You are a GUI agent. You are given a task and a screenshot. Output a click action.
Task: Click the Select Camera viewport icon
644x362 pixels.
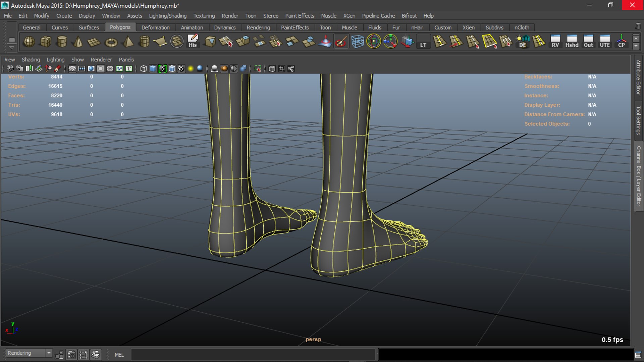point(10,69)
